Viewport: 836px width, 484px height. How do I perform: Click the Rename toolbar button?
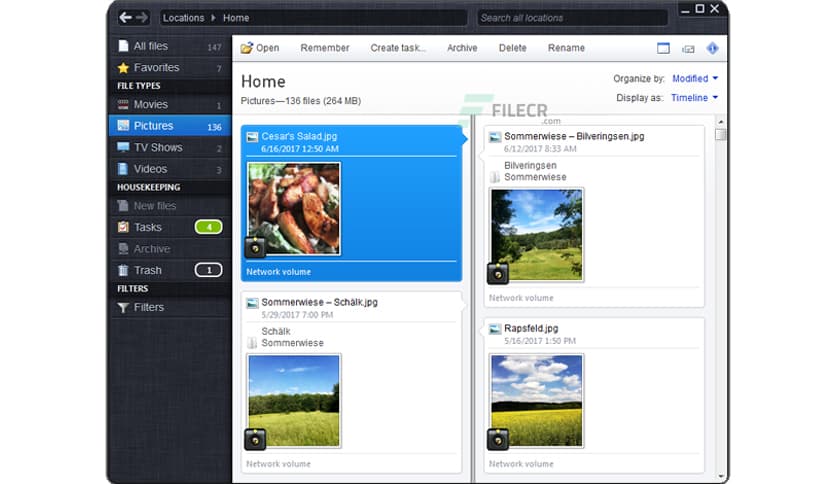pyautogui.click(x=566, y=48)
